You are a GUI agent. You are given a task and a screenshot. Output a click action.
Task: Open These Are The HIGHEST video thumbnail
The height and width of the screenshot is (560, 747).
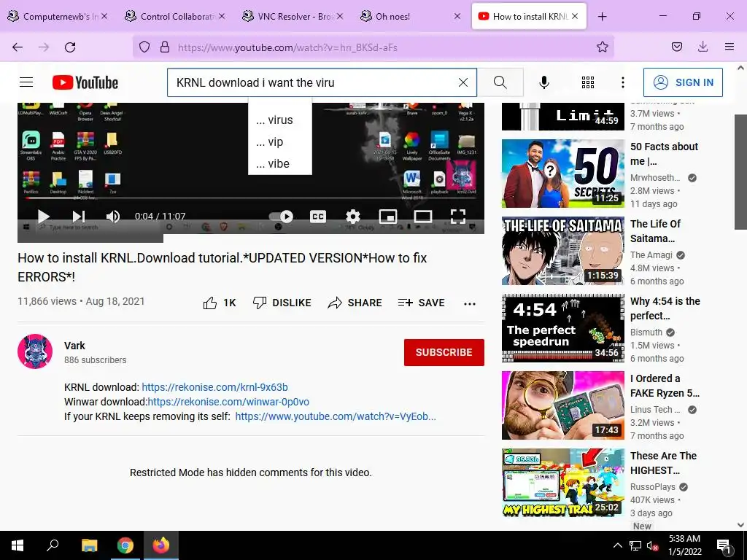pyautogui.click(x=562, y=483)
